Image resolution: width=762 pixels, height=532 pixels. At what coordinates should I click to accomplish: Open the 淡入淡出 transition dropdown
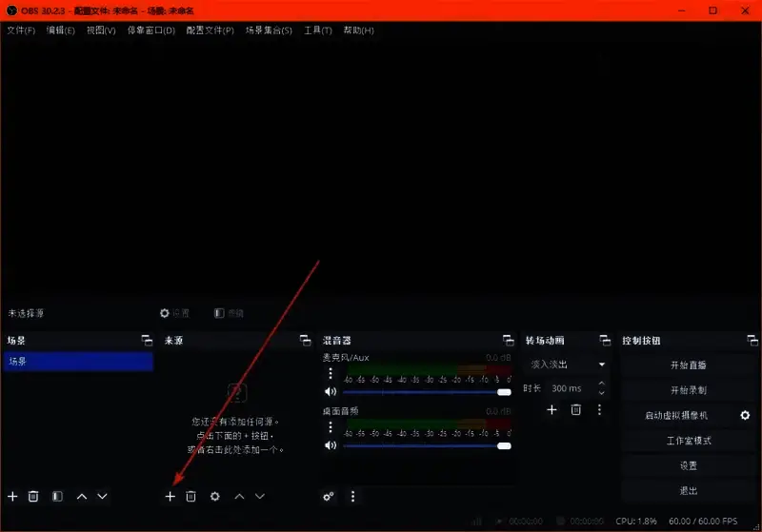pyautogui.click(x=567, y=365)
